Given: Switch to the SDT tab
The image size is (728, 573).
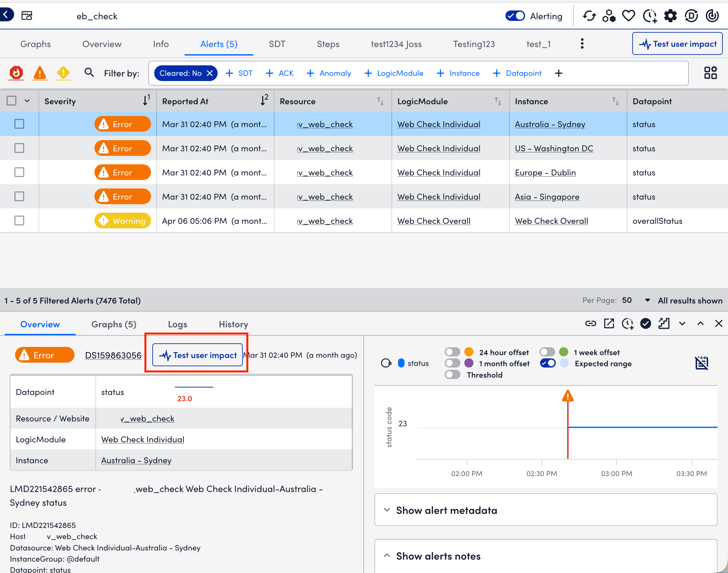Looking at the screenshot, I should (x=277, y=44).
